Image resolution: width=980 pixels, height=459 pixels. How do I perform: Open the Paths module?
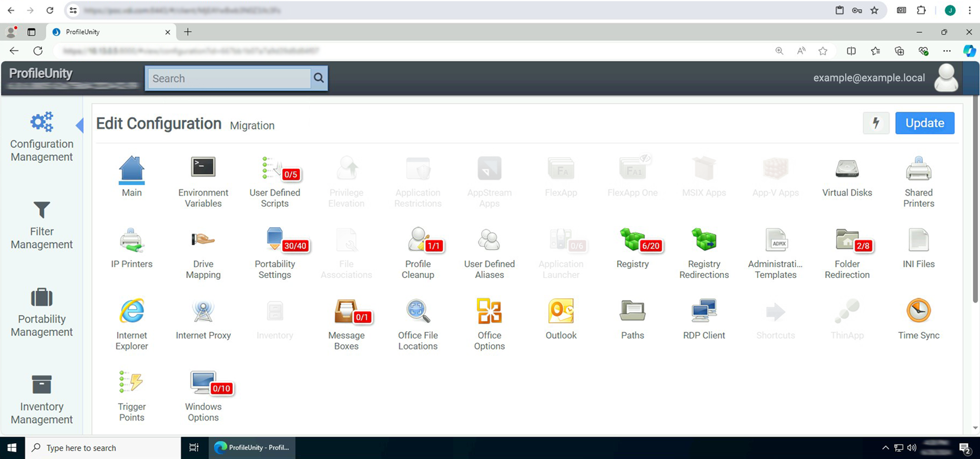632,319
